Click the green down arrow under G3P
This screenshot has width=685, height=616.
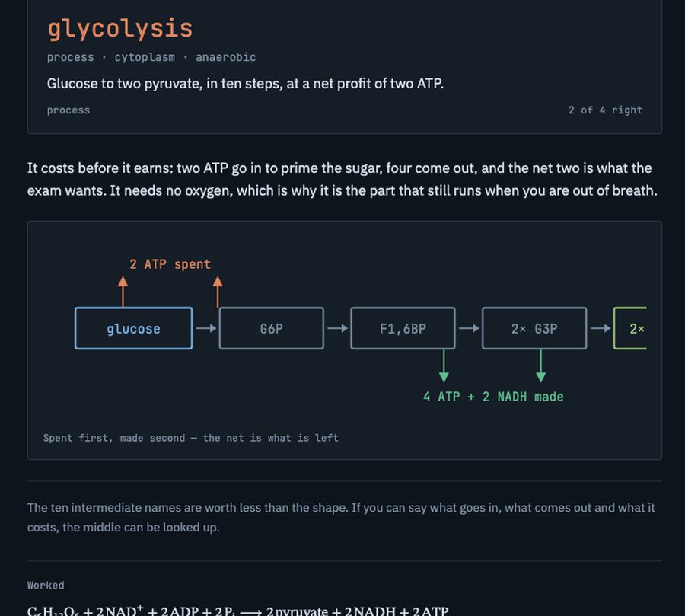[x=541, y=366]
